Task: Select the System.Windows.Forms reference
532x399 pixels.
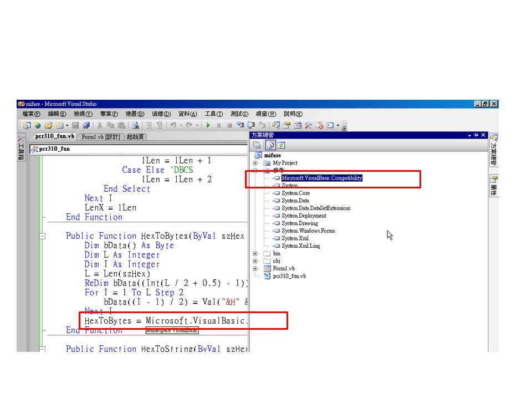Action: point(308,231)
